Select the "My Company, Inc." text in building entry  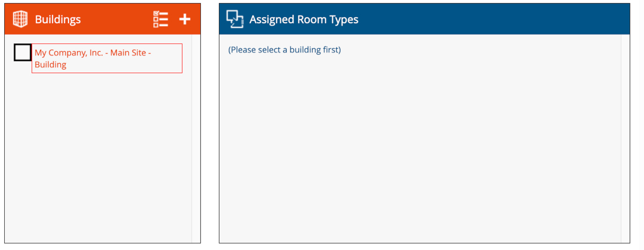pos(69,52)
